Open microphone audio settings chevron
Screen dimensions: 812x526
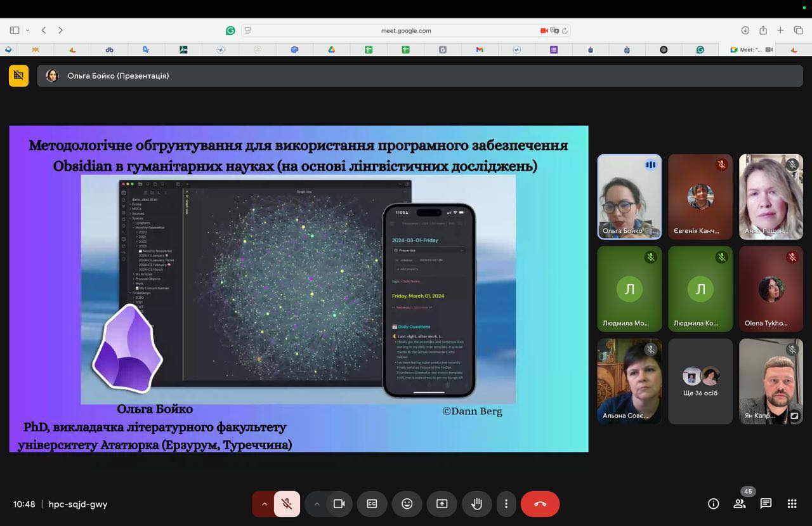264,504
